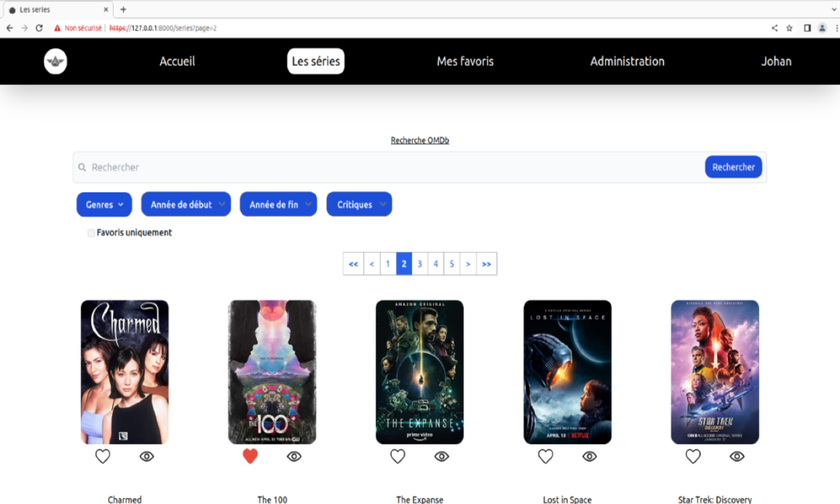Toggle the eye icon under The 100
This screenshot has width=840, height=504.
click(294, 456)
